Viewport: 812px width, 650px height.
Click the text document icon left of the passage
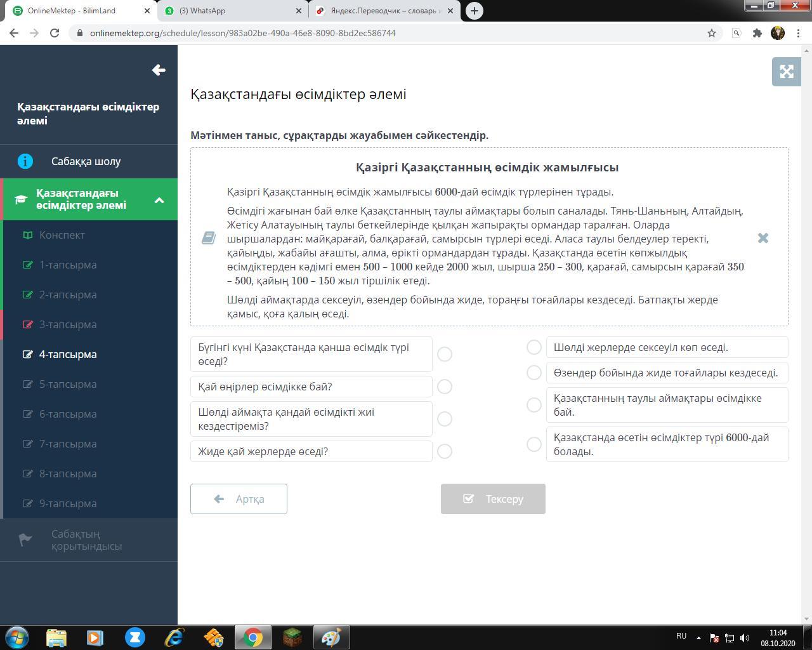[x=208, y=237]
